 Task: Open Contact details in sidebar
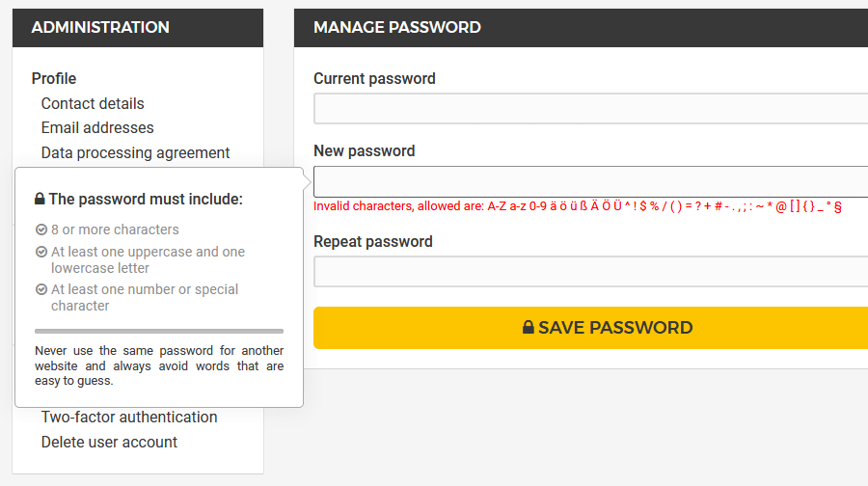click(93, 103)
